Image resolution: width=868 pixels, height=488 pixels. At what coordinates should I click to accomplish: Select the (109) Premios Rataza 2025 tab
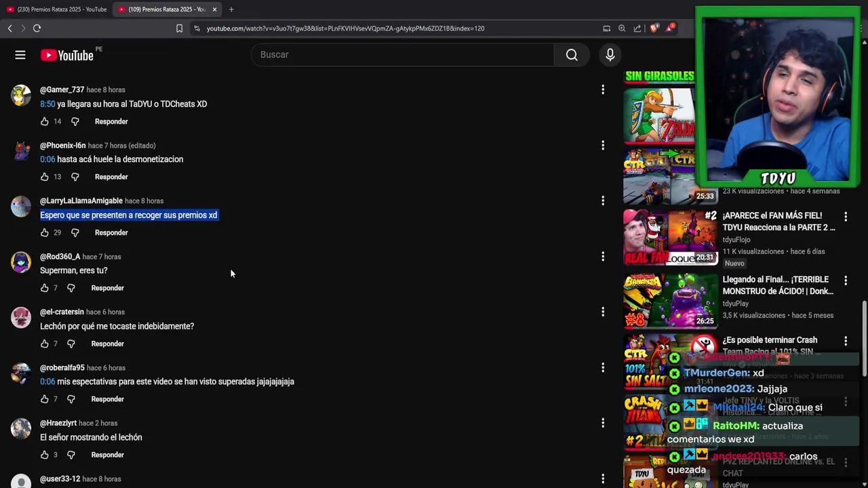click(x=166, y=9)
